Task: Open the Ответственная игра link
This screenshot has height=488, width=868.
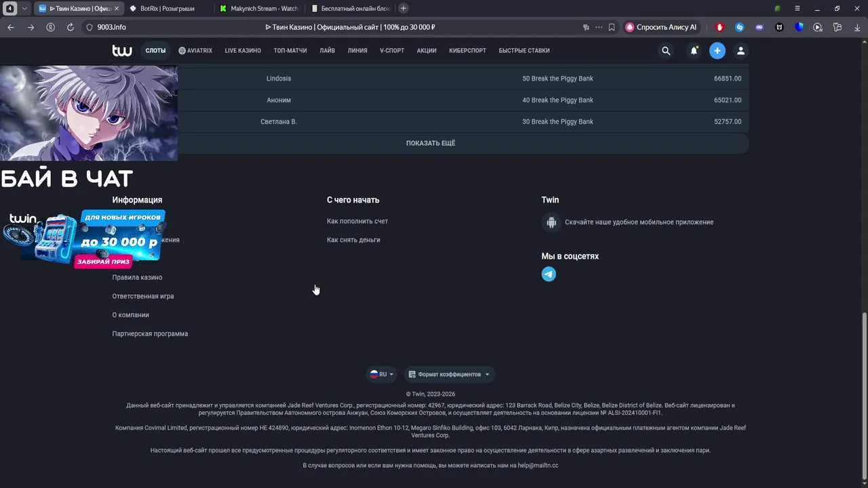Action: (143, 296)
